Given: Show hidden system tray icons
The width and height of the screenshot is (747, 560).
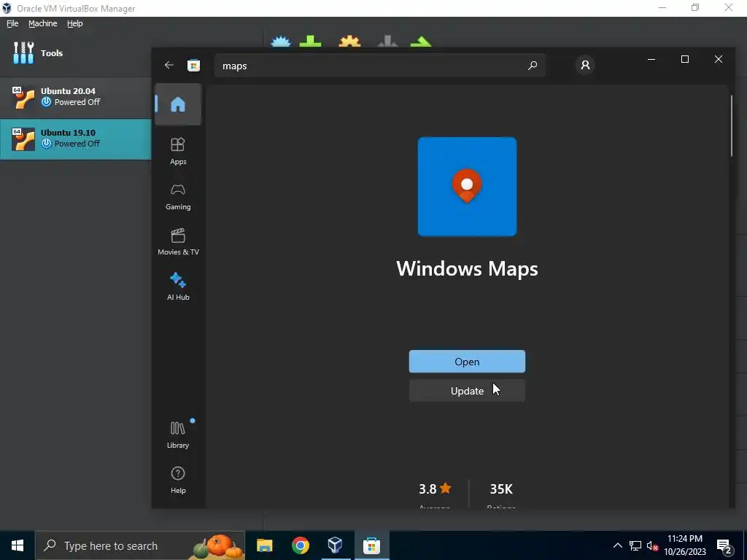Looking at the screenshot, I should (x=617, y=545).
